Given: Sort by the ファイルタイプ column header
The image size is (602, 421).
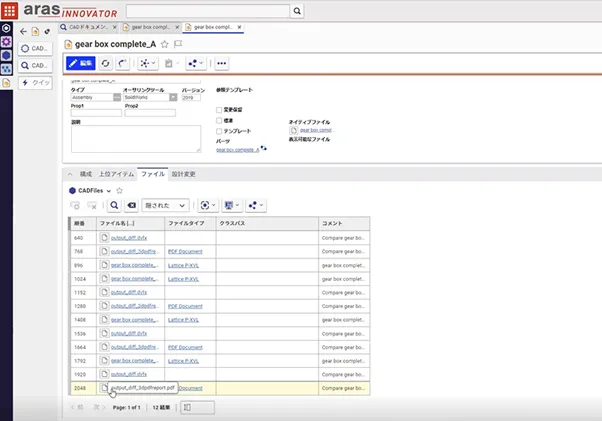Looking at the screenshot, I should click(190, 223).
